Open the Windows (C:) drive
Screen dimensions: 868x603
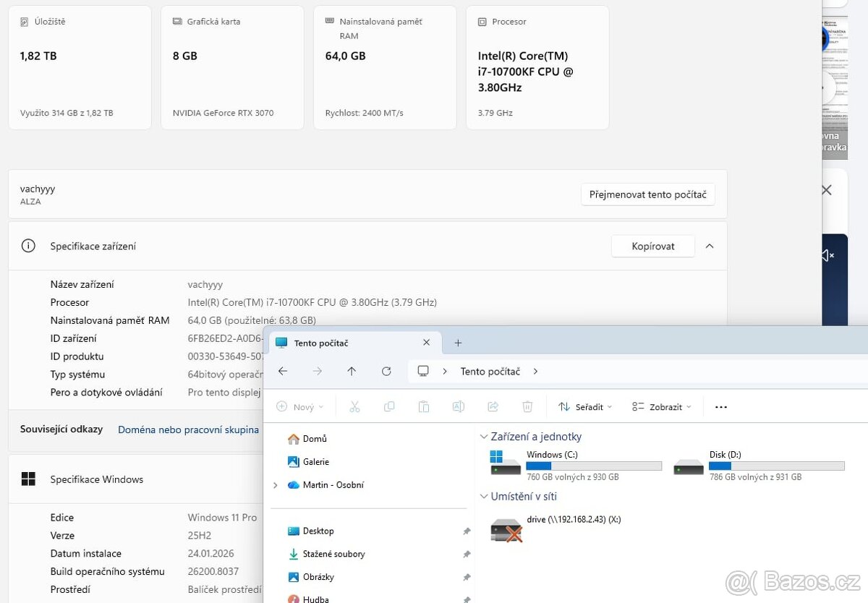click(576, 466)
